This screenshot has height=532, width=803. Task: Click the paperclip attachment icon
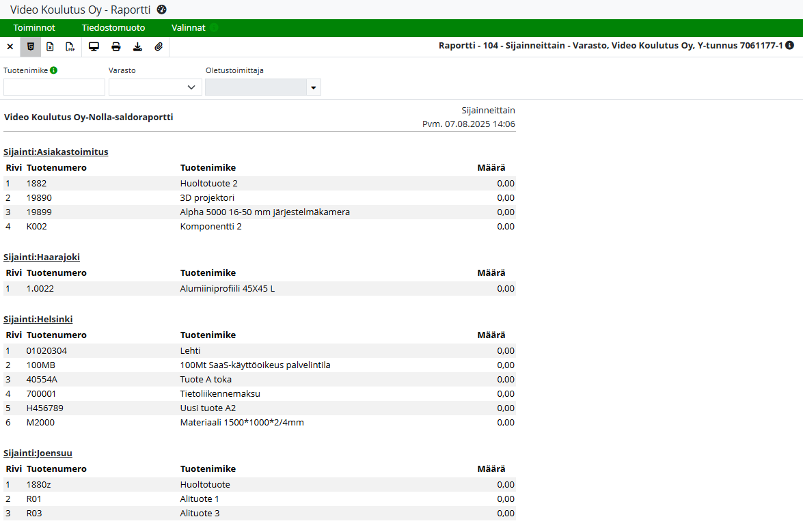coord(159,47)
